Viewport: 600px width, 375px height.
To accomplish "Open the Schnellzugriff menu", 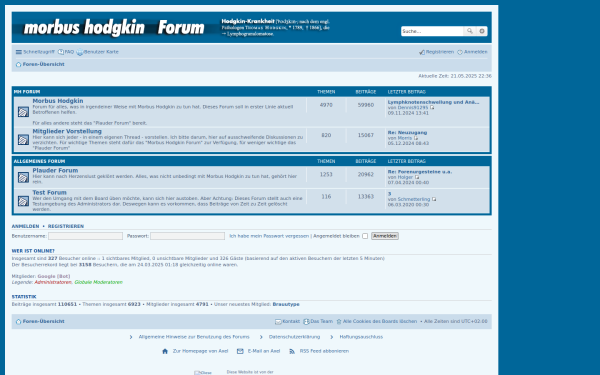I will (x=35, y=52).
